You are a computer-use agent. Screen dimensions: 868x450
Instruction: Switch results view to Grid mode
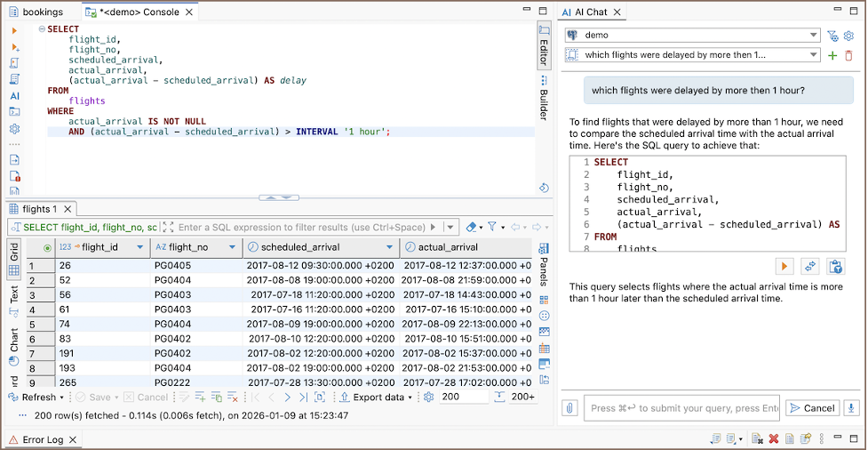click(x=14, y=260)
